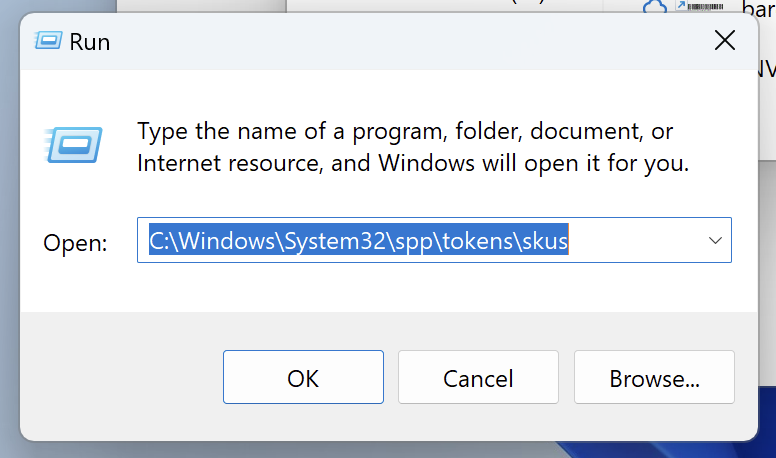
Task: Click the shortcut arrow overlay on barcode icon
Action: click(x=683, y=6)
